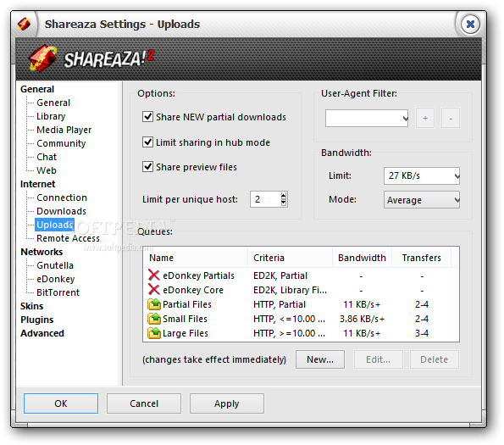This screenshot has width=504, height=445.
Task: Open the eDonkey network settings
Action: click(x=55, y=279)
